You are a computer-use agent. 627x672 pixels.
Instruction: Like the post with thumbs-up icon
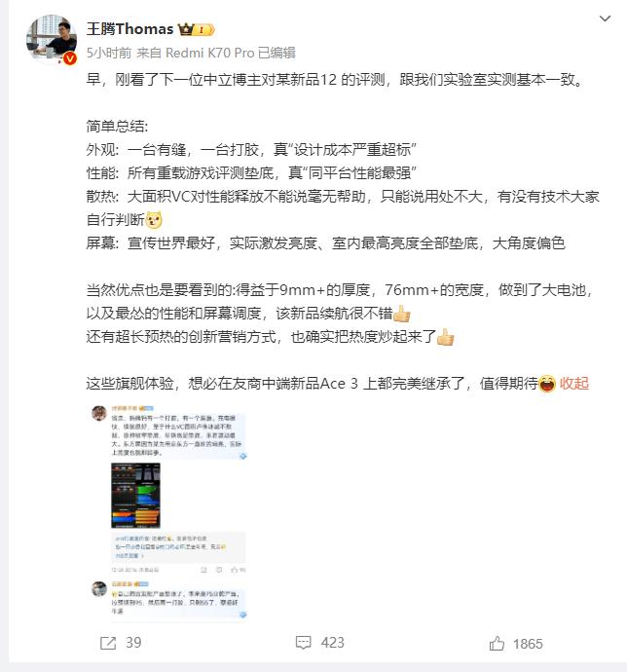(497, 644)
